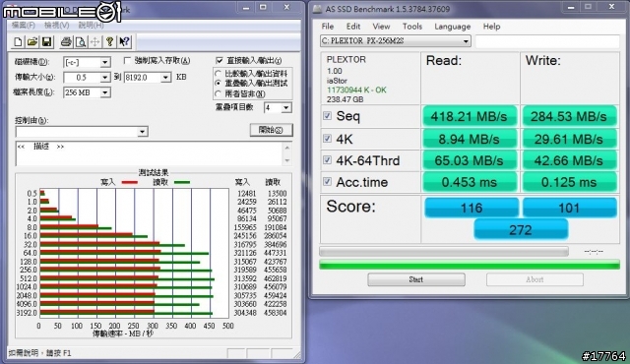Click the 4K-64Thrd write value 42.66 MB/s
This screenshot has width=630, height=364.
[569, 160]
